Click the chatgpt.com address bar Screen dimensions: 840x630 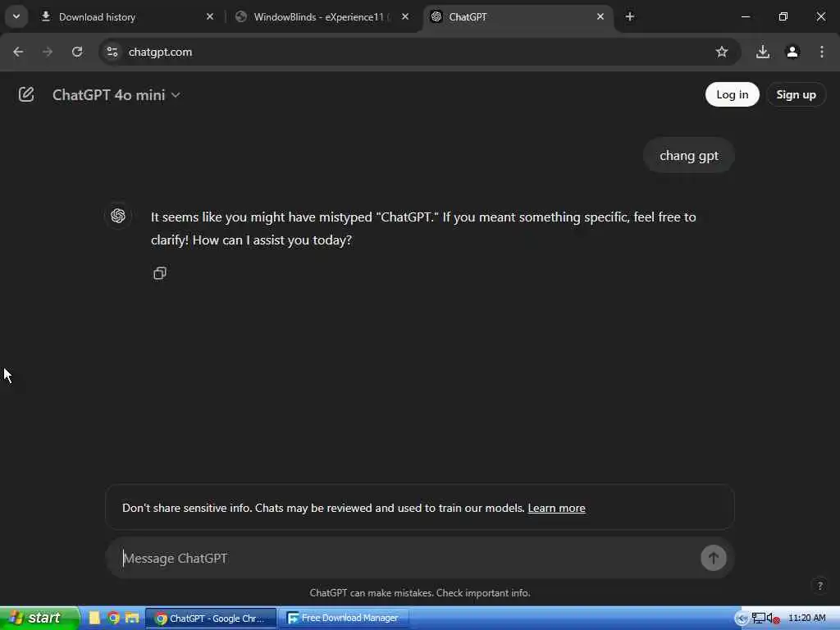pyautogui.click(x=419, y=52)
